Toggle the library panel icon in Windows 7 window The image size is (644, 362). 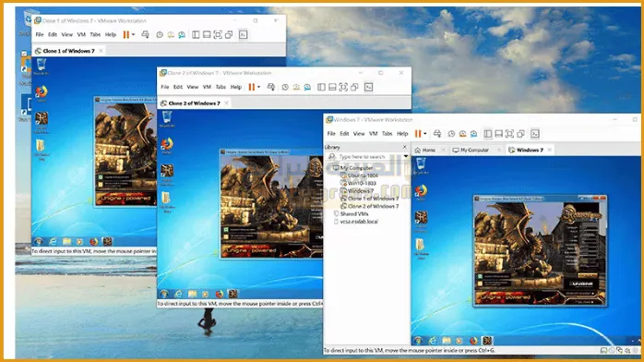coord(487,134)
